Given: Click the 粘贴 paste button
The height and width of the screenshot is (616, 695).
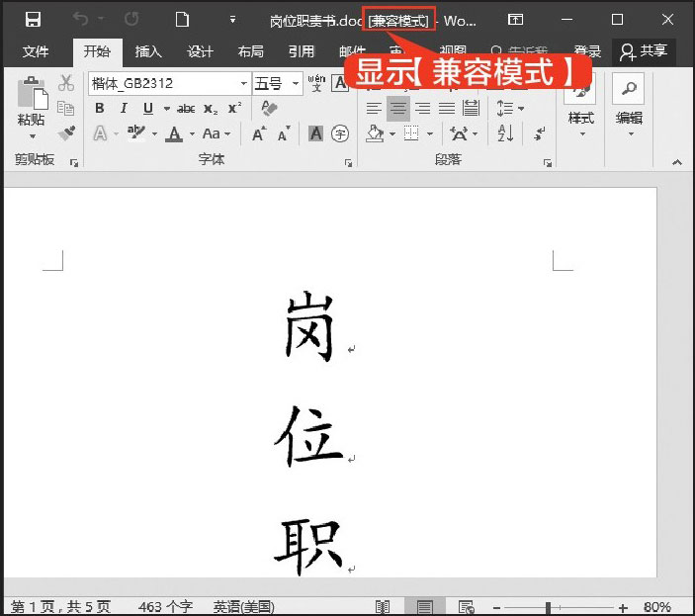Looking at the screenshot, I should [x=32, y=108].
